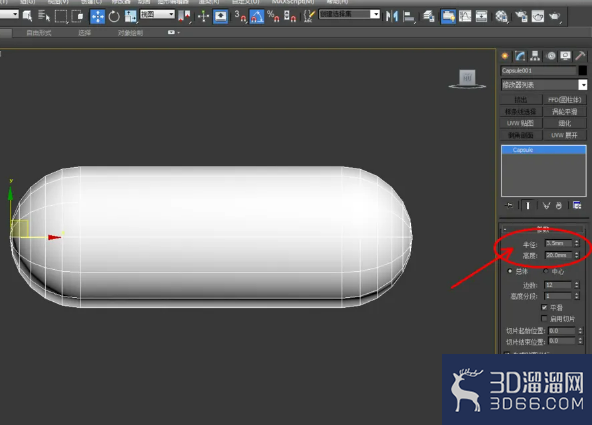Screen dimensions: 592x425
Task: Open the Render Setup teapot icon
Action: [521, 16]
